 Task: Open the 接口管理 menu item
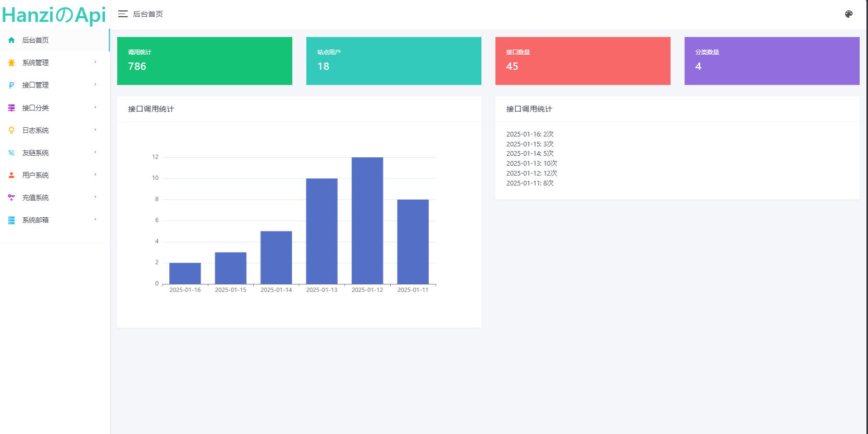tap(55, 85)
